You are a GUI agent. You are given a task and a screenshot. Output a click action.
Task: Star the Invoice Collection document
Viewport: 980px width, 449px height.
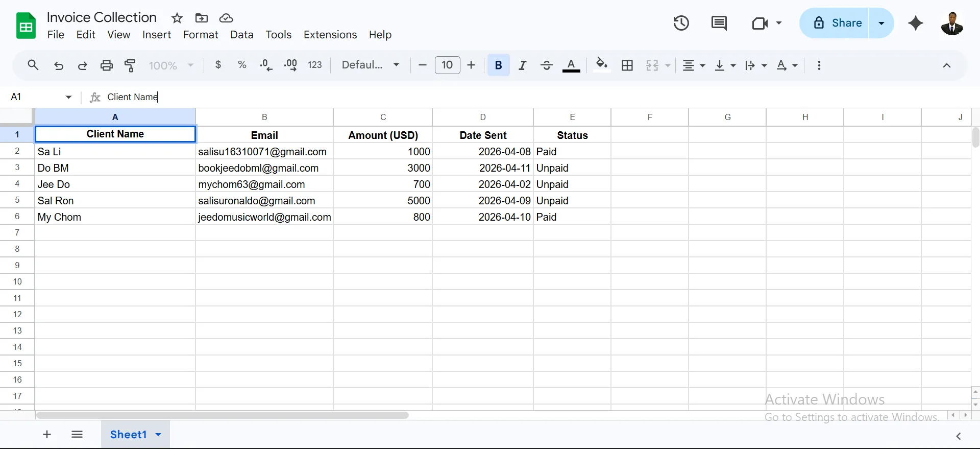pyautogui.click(x=177, y=18)
